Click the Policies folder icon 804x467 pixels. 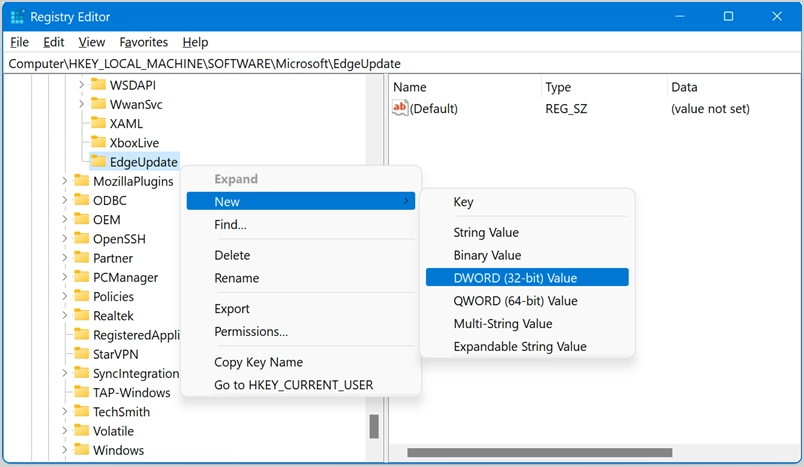pyautogui.click(x=82, y=297)
